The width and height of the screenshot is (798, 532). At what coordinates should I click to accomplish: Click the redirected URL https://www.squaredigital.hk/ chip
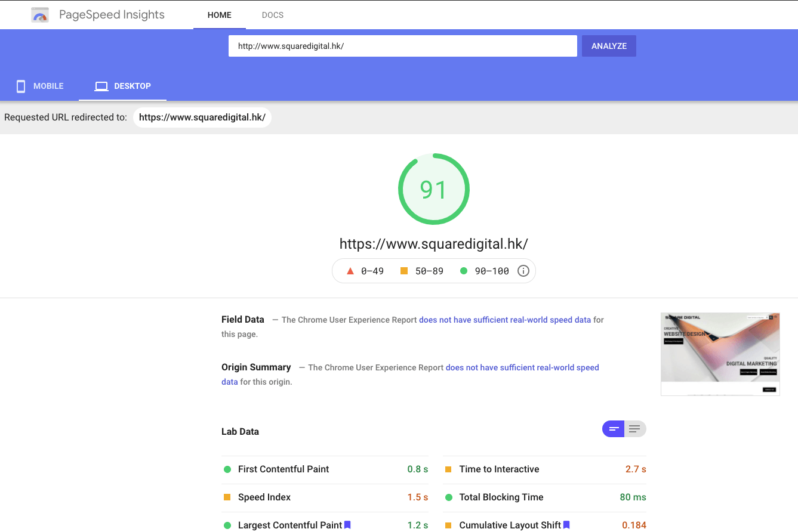(x=202, y=117)
